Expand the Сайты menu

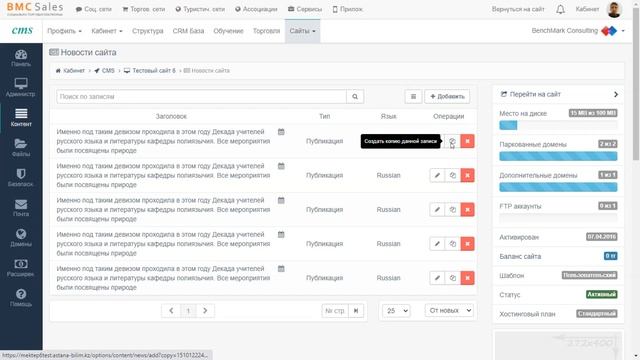[x=302, y=31]
